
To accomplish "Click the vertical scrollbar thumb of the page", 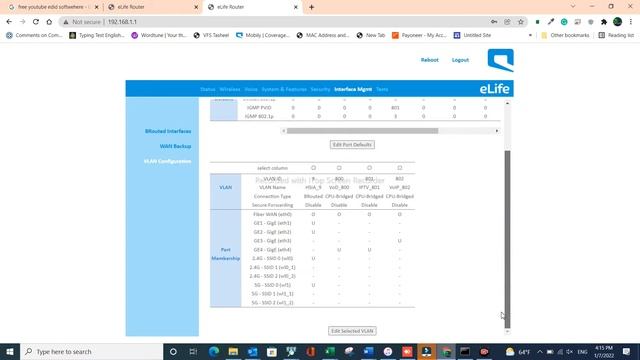I will [x=507, y=239].
